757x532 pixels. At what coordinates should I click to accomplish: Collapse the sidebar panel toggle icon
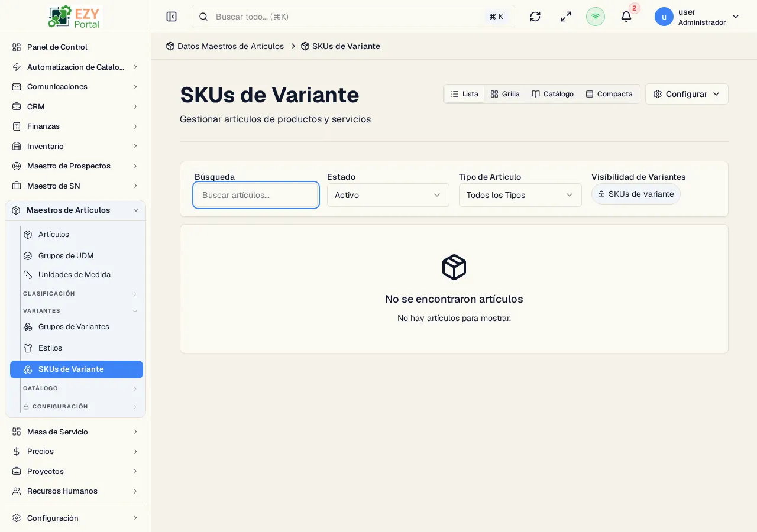tap(172, 17)
